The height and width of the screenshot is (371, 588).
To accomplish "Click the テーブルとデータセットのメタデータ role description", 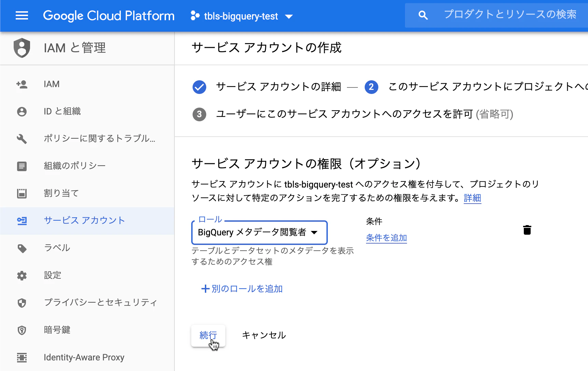I will click(x=272, y=256).
